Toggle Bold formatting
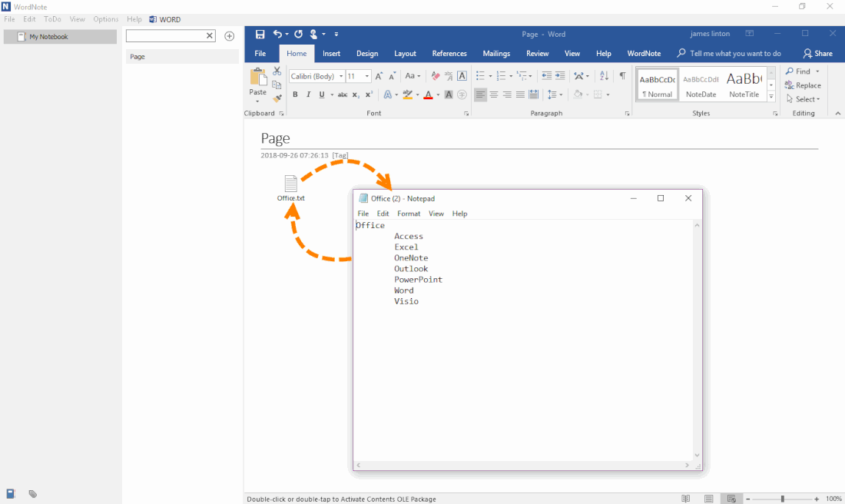Screen dimensions: 845x504 pos(295,94)
